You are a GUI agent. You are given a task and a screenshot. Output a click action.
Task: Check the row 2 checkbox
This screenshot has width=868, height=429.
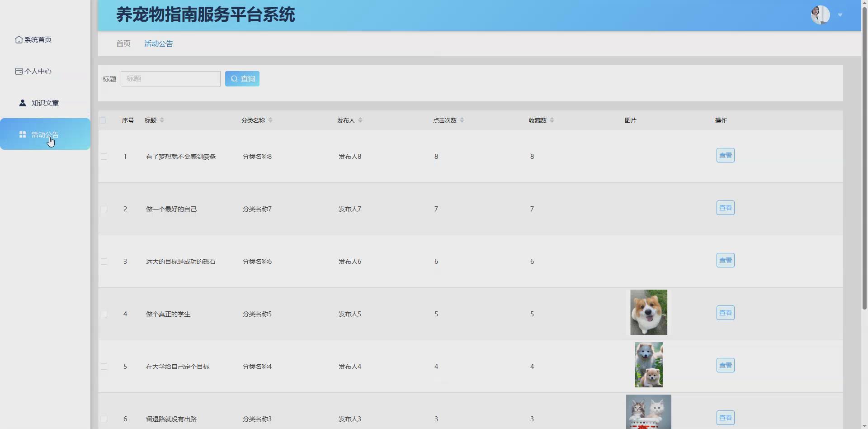pyautogui.click(x=104, y=209)
